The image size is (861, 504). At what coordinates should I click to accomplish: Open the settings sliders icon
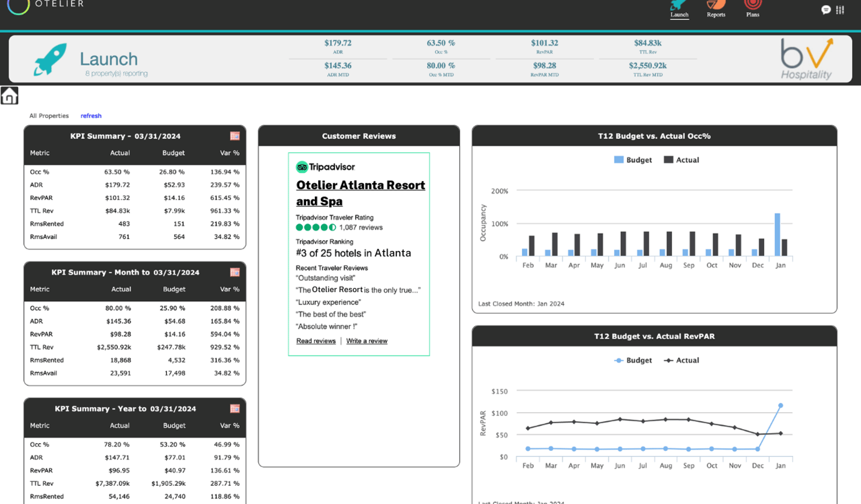(x=840, y=10)
